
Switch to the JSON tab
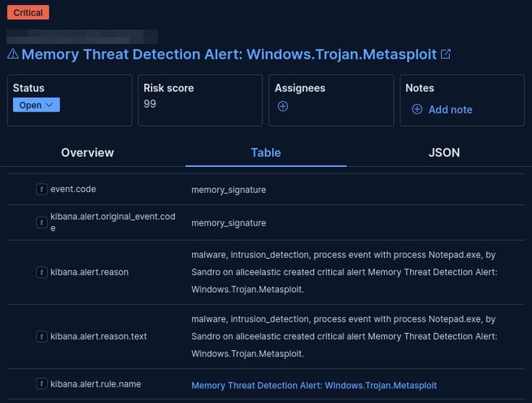pos(444,153)
